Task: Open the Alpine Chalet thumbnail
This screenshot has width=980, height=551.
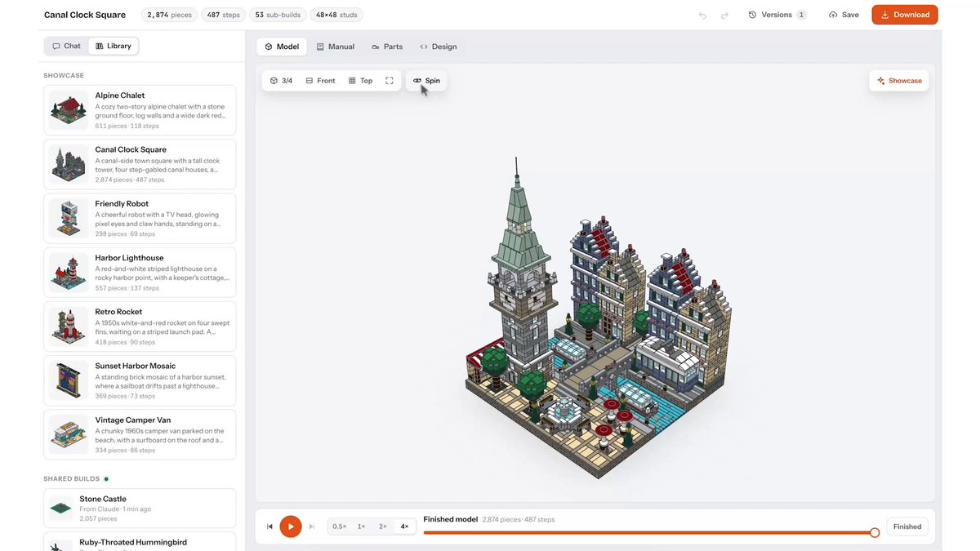Action: 69,110
